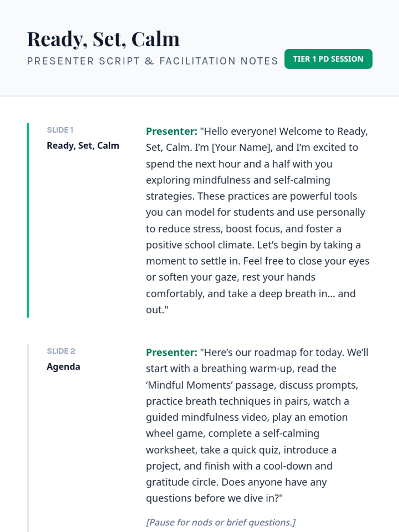Click the Ready, Set, Calm main title
399x532 pixels.
pos(103,39)
